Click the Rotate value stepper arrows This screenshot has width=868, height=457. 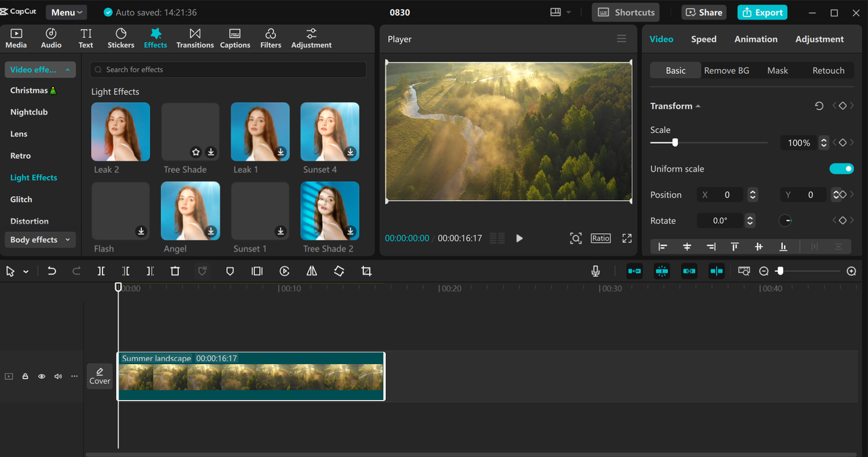750,220
